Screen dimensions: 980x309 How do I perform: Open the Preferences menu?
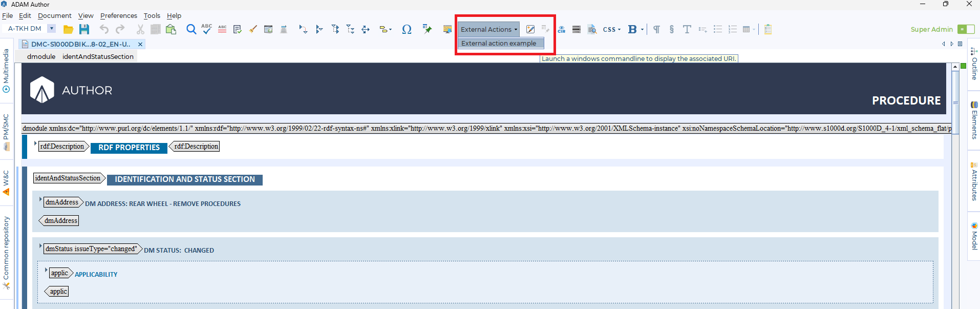[119, 15]
